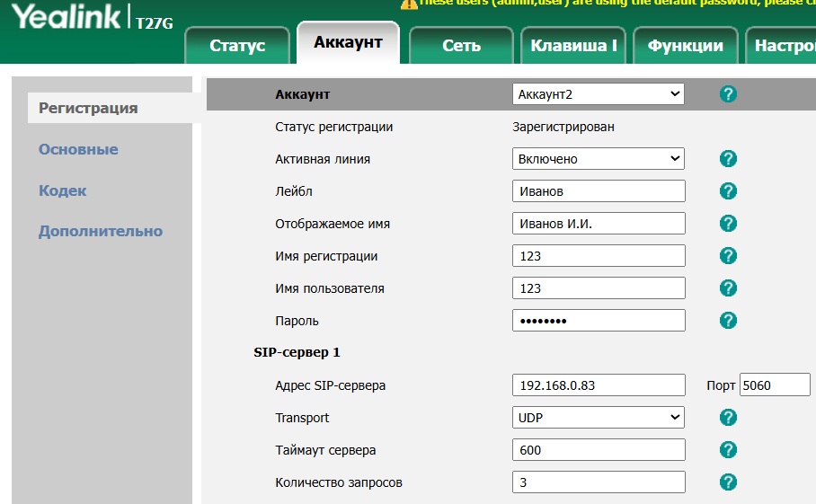The image size is (816, 504).
Task: Click the Порт field with 5060
Action: coord(774,385)
